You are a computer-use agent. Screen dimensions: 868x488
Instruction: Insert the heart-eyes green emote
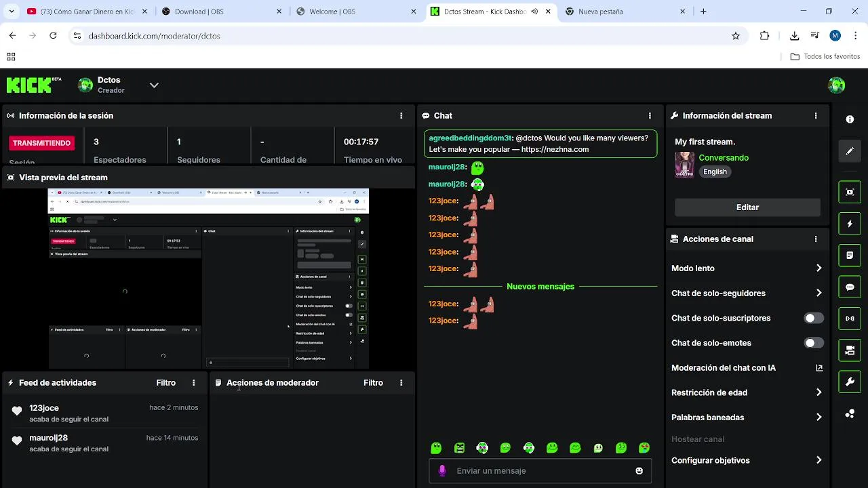click(644, 448)
